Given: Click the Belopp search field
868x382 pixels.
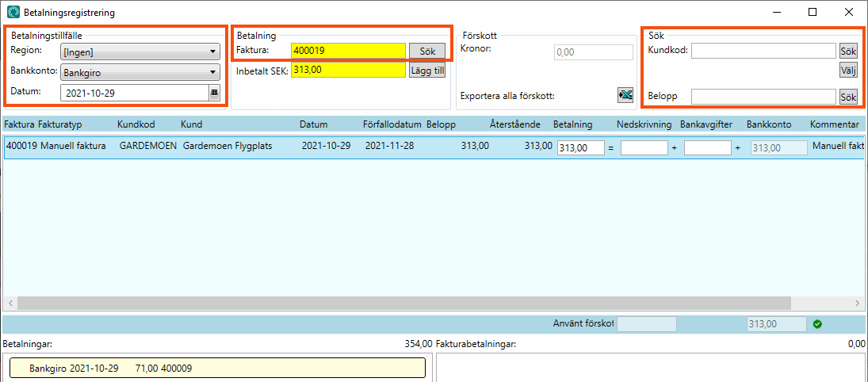Looking at the screenshot, I should (x=763, y=97).
